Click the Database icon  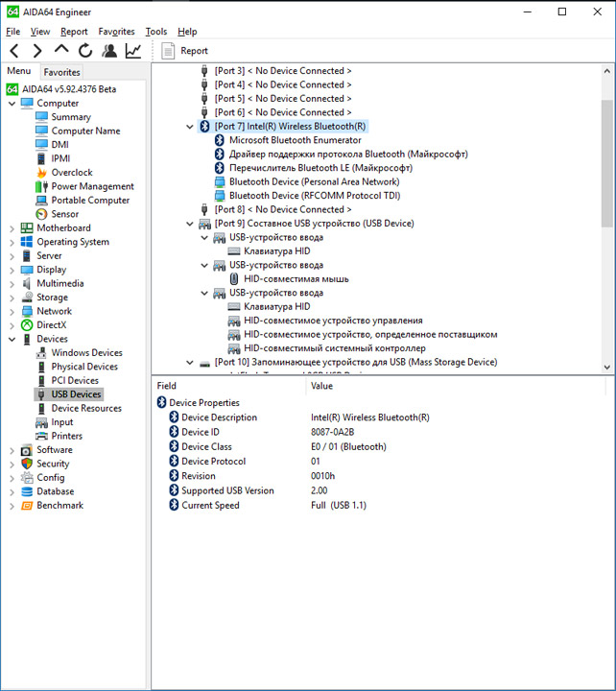coord(27,491)
